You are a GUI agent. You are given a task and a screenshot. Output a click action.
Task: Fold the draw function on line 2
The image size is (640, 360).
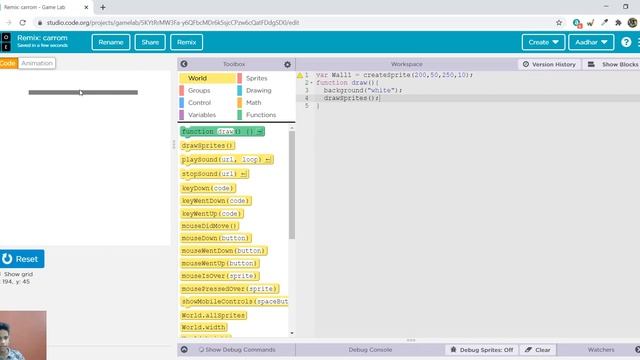click(x=312, y=83)
